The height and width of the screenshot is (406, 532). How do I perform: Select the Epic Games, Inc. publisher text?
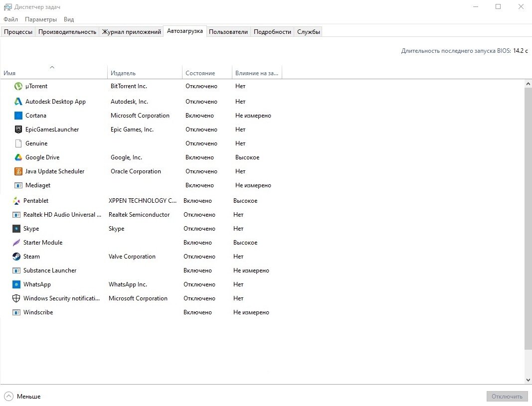click(x=132, y=130)
